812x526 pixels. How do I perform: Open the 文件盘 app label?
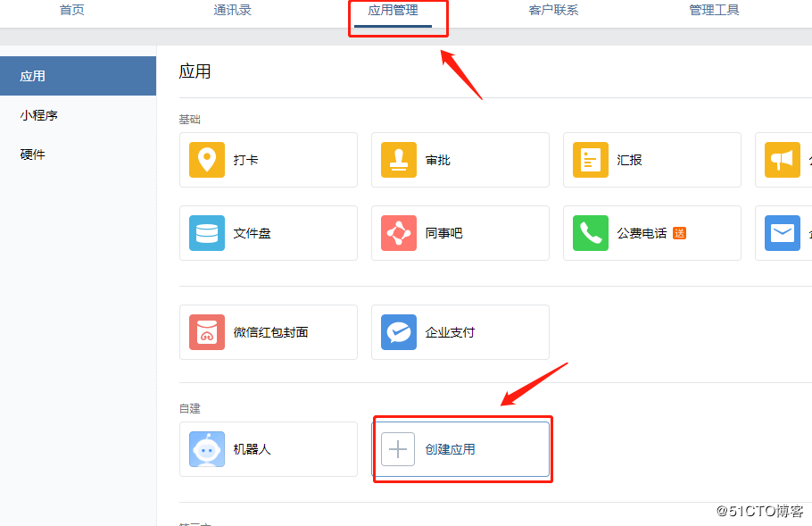pos(252,234)
